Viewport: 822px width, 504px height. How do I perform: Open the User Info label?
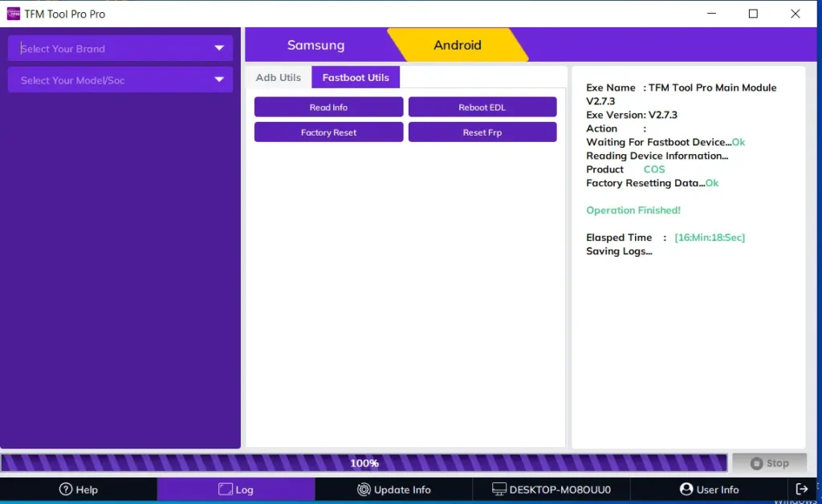click(x=717, y=490)
